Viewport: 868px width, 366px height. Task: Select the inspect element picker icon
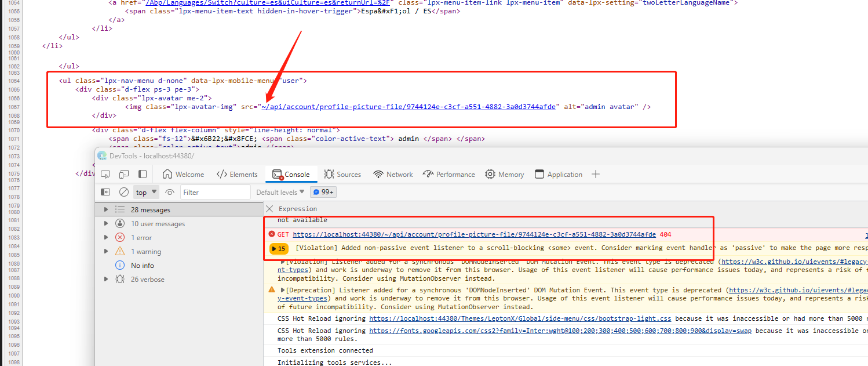pyautogui.click(x=105, y=174)
